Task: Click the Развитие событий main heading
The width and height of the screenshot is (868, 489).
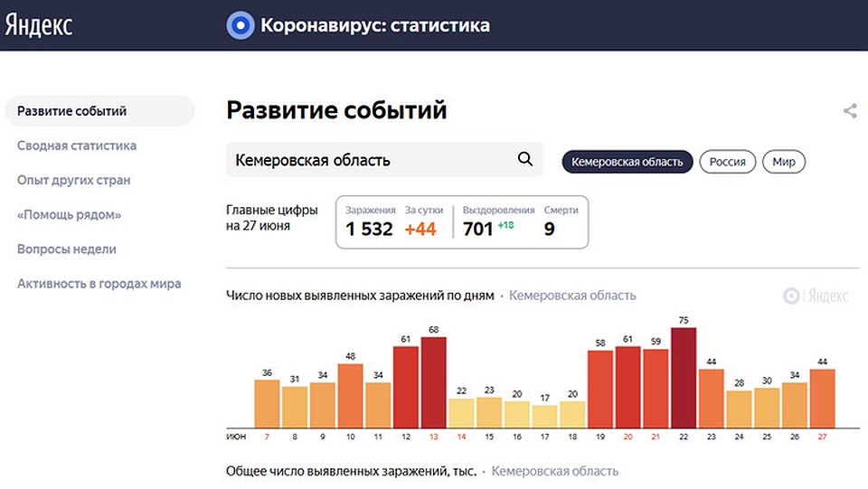Action: (336, 109)
